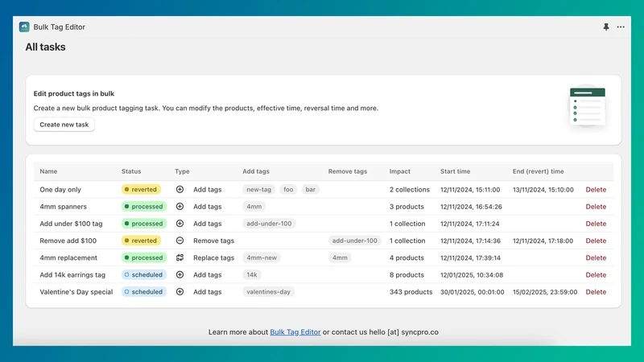This screenshot has height=362, width=644.
Task: Select the 4mm replacement task name
Action: [68, 257]
